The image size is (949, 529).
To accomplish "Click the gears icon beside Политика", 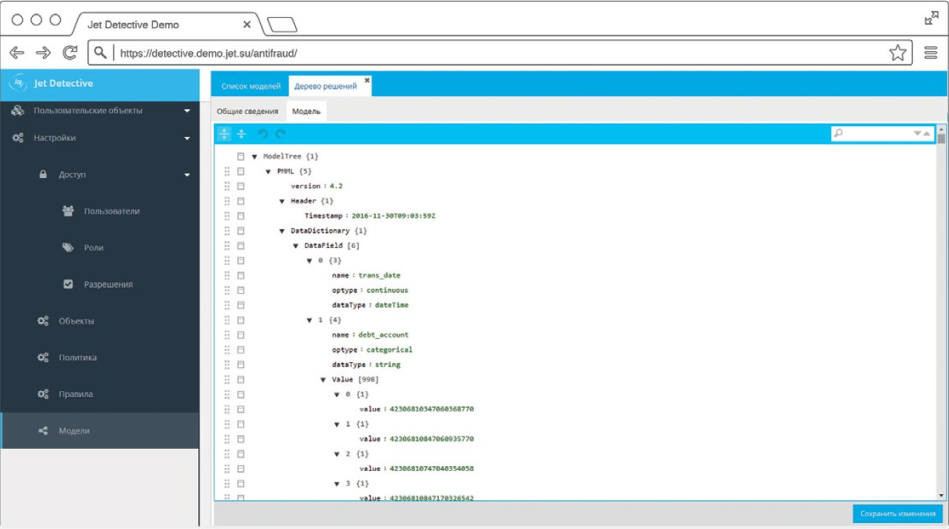I will click(x=43, y=357).
